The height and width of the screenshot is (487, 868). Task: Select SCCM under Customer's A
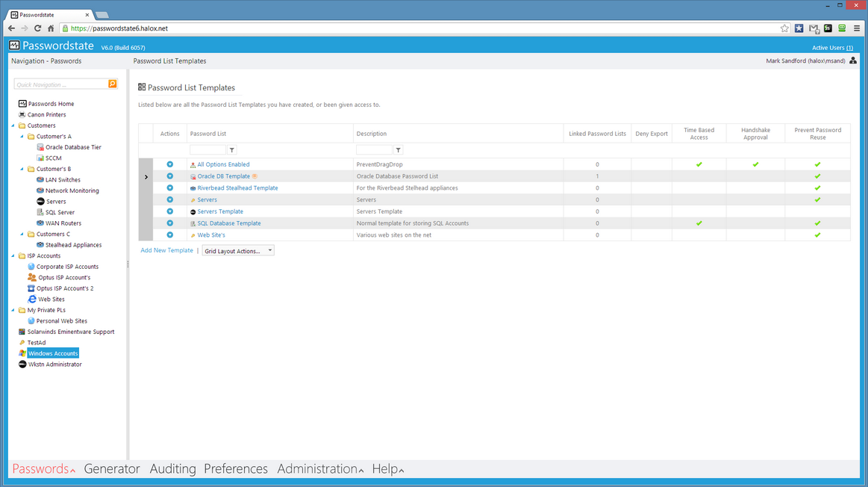coord(53,158)
